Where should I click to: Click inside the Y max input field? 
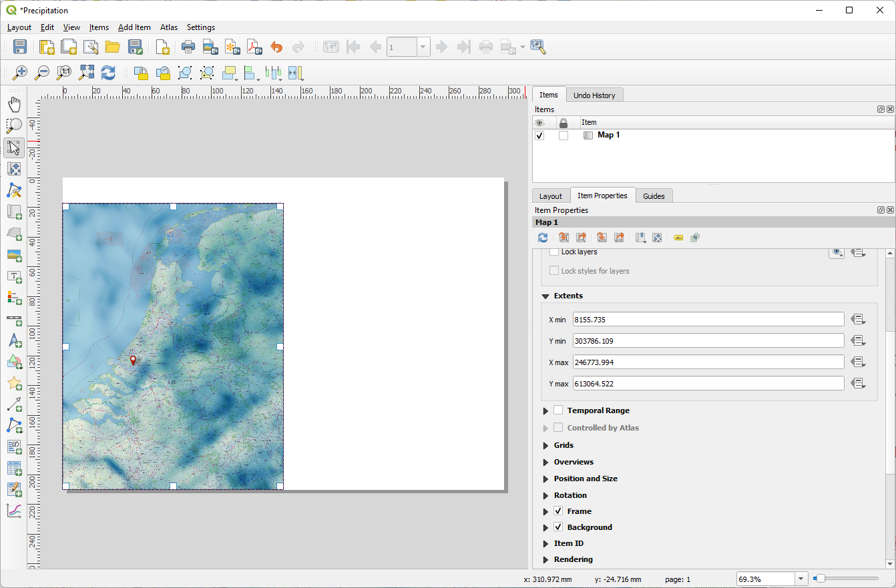coord(708,383)
